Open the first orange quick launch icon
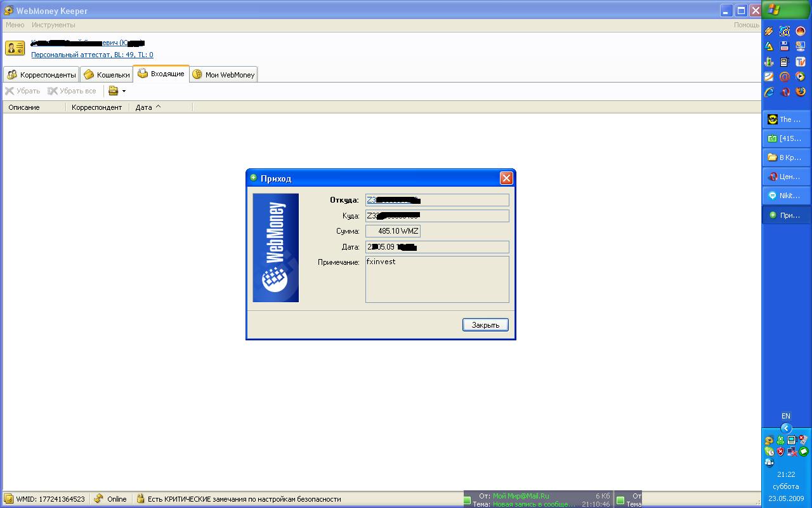 coord(769,31)
